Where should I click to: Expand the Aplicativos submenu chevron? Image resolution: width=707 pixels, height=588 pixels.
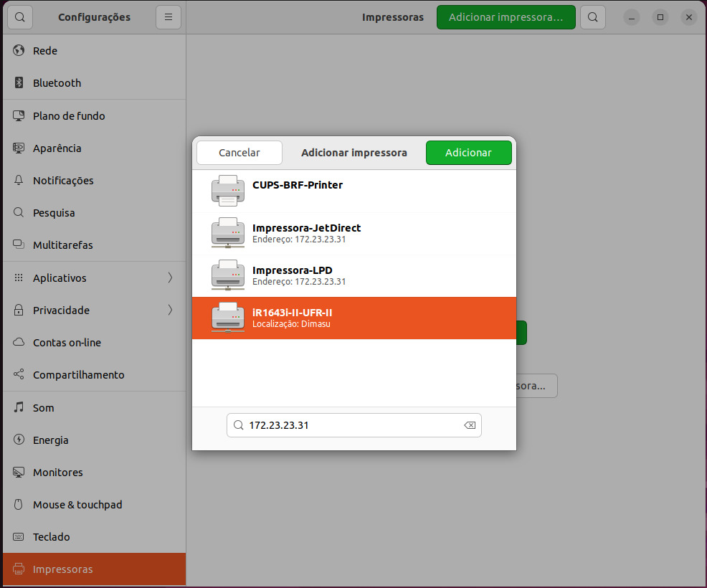tap(170, 278)
